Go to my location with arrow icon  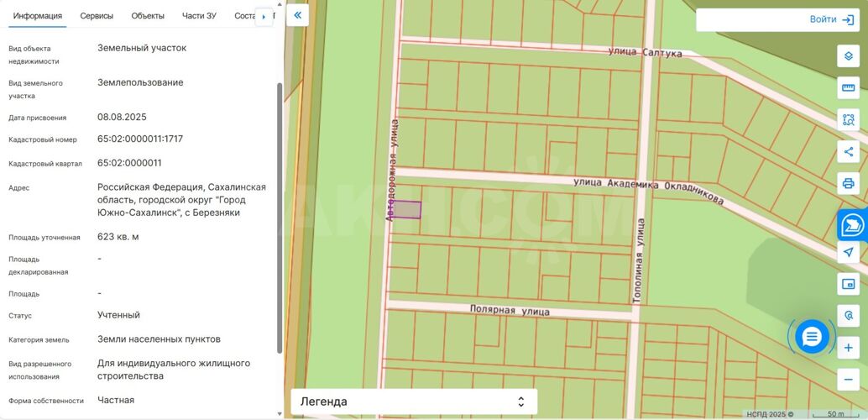click(x=848, y=252)
